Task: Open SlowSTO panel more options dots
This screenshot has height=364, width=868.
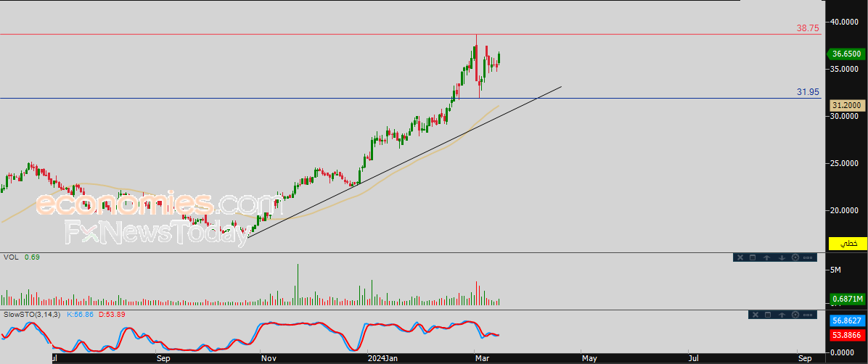Action: point(808,315)
